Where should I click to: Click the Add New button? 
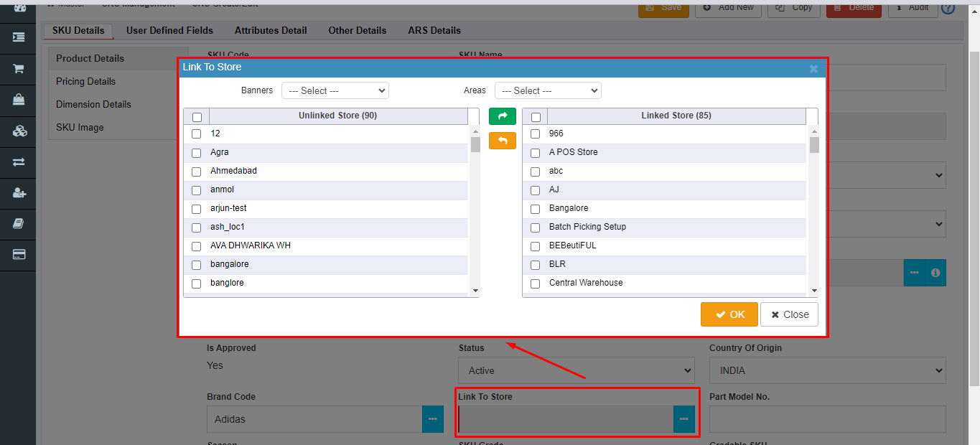[x=729, y=8]
